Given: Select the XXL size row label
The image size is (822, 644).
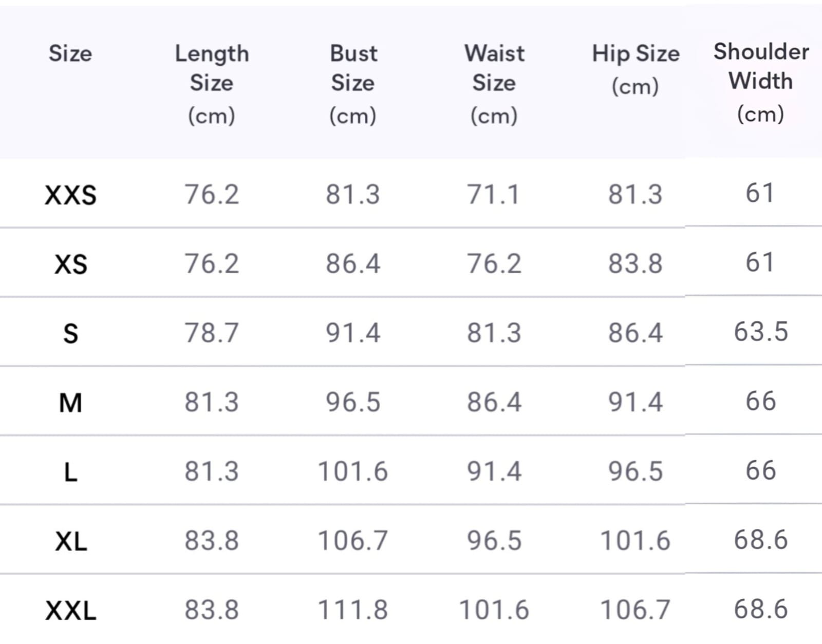Looking at the screenshot, I should pyautogui.click(x=70, y=611).
